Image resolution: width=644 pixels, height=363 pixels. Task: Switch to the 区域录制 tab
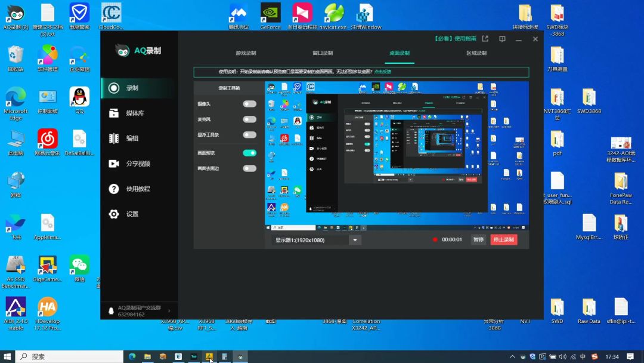(476, 53)
